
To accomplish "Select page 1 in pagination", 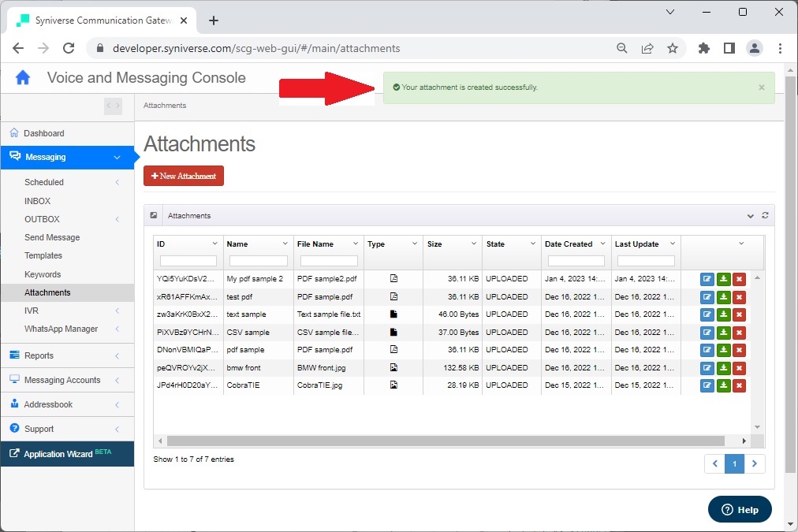I will (x=734, y=464).
